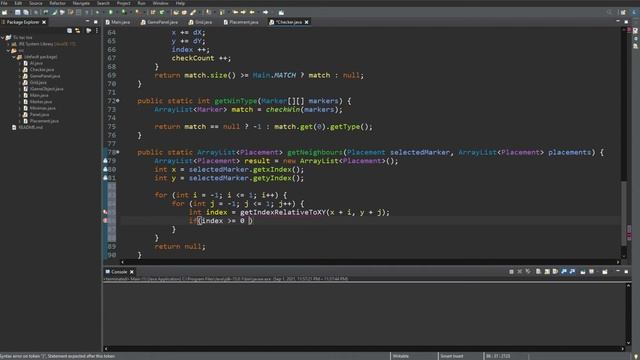Click the External Tools run icon
Screen dimensions: 640x360
coord(138,12)
